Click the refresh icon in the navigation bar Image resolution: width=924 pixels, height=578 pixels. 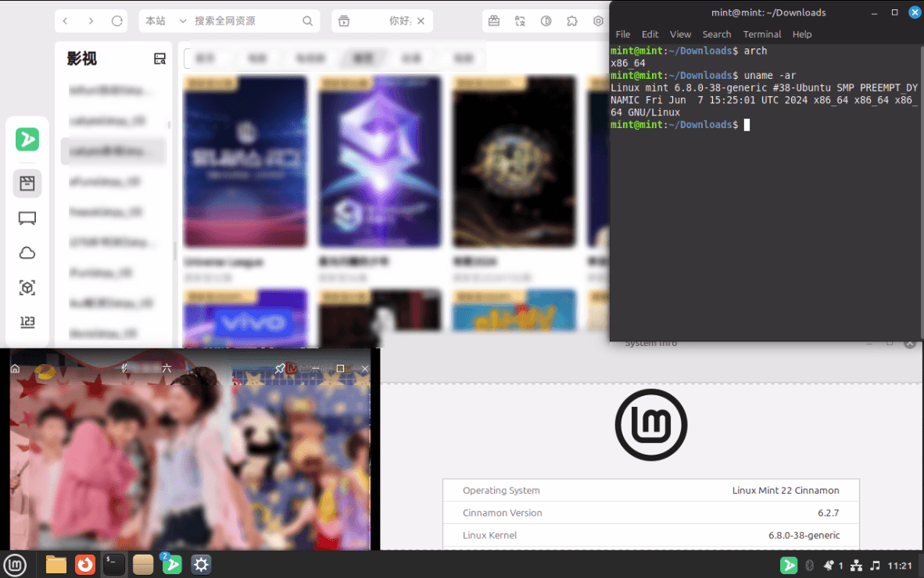pyautogui.click(x=117, y=21)
